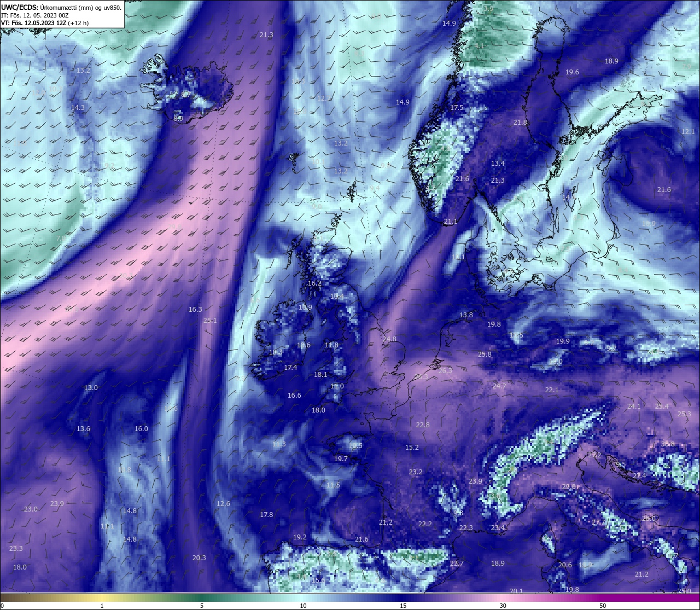The width and height of the screenshot is (700, 610).
Task: Select the 15.2 value over France
Action: [412, 448]
